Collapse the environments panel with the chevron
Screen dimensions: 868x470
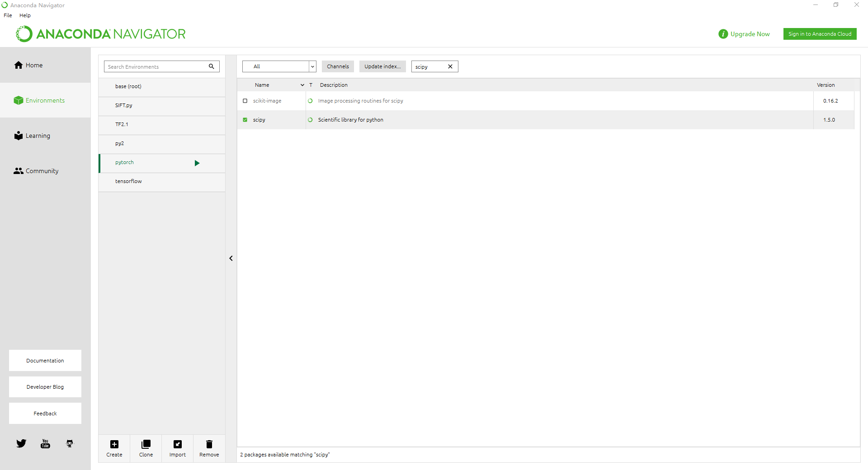click(x=231, y=258)
